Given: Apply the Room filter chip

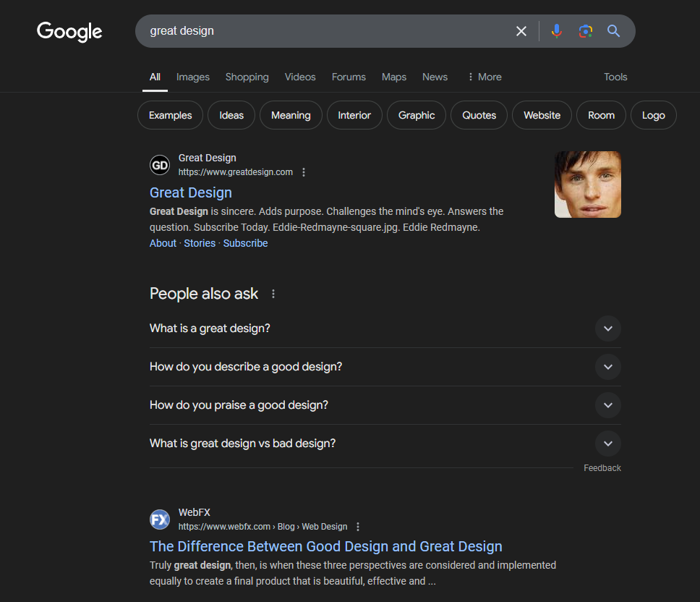Looking at the screenshot, I should (601, 115).
